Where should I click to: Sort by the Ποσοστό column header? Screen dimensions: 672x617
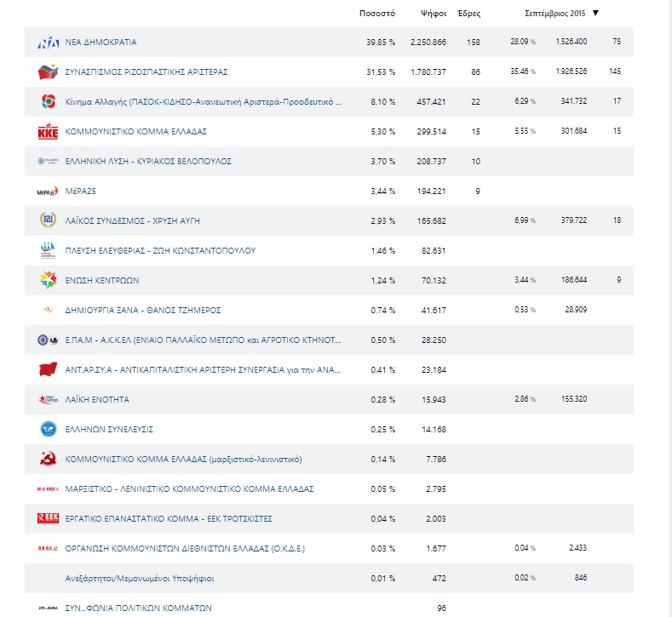coord(377,13)
